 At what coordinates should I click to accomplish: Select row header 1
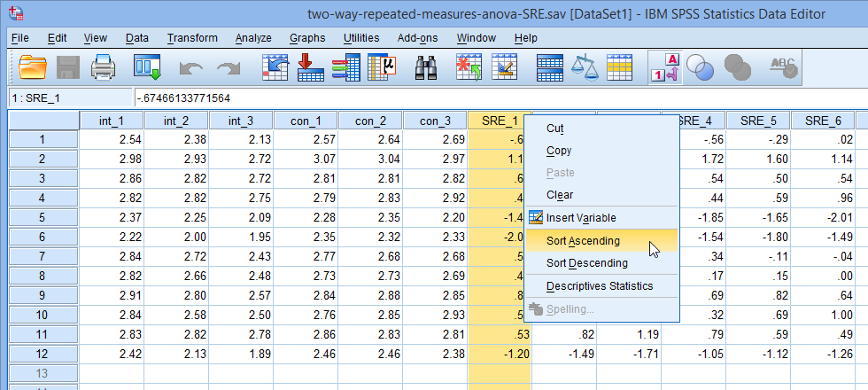click(43, 140)
